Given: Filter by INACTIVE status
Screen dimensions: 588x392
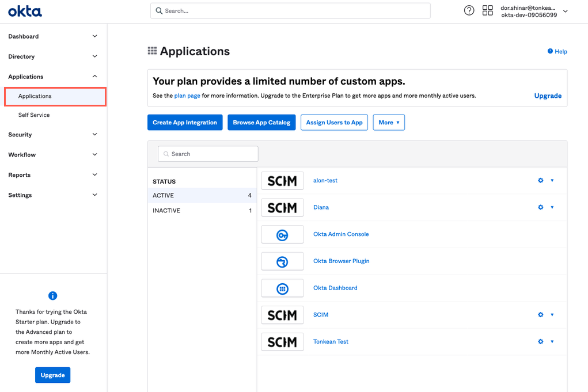Looking at the screenshot, I should click(x=202, y=211).
